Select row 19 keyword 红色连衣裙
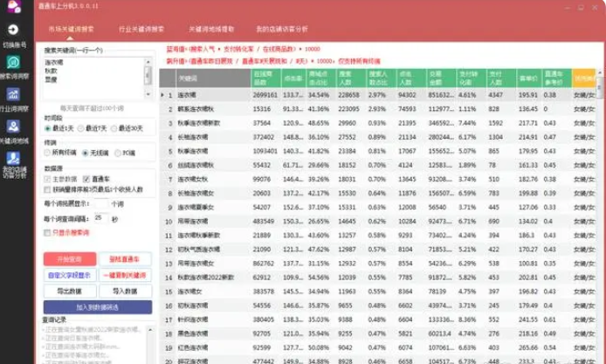This screenshot has height=364, width=606. (x=193, y=347)
